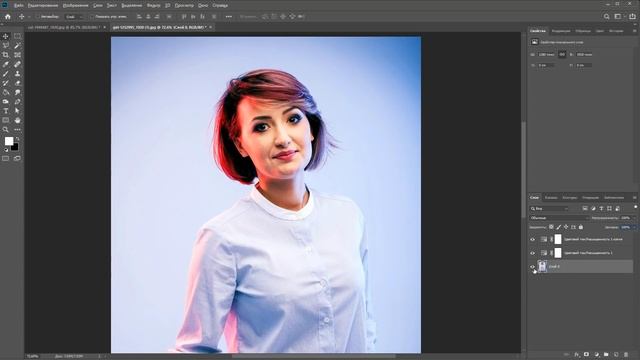Toggle Show Transform Controls checkbox

91,17
